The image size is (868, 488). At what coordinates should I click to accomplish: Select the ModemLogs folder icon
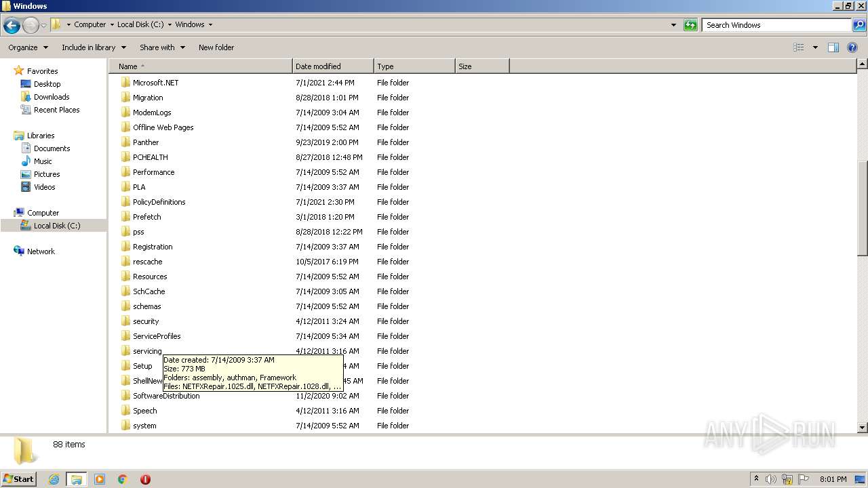tap(125, 113)
